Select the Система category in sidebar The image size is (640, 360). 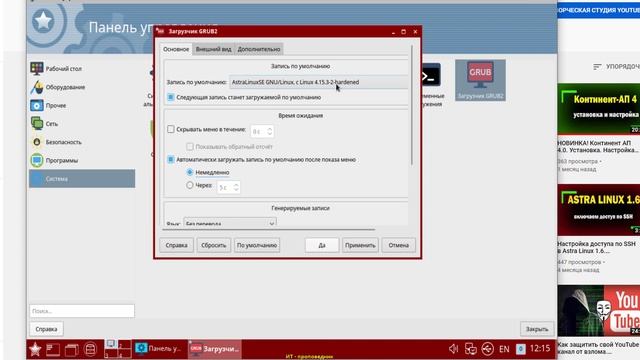(82, 179)
